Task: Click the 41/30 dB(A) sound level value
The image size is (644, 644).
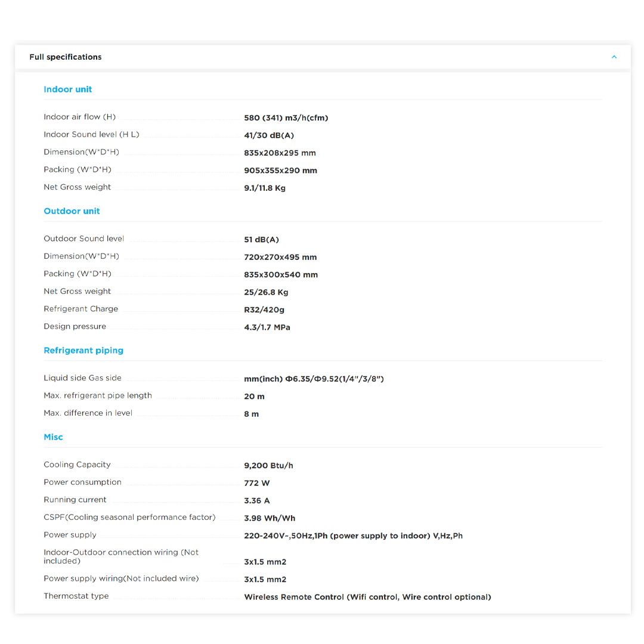Action: [269, 135]
